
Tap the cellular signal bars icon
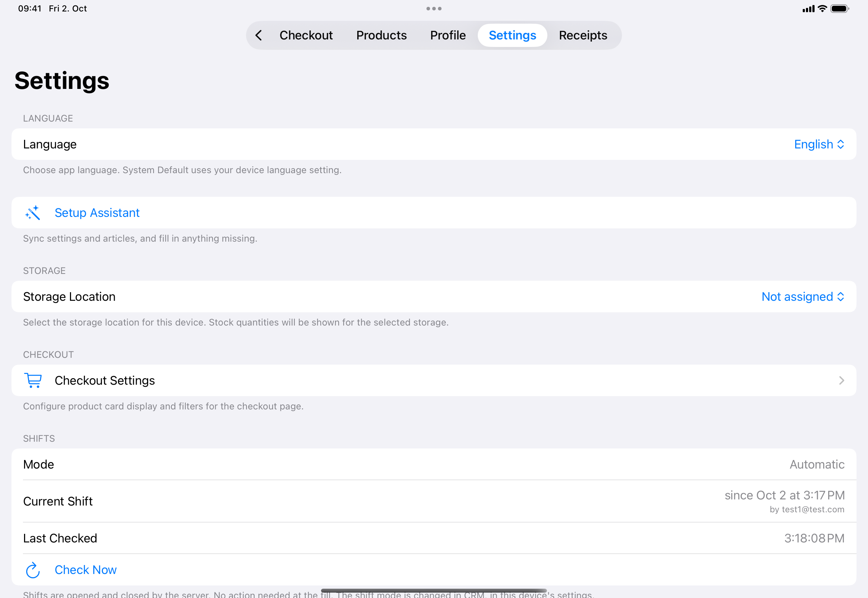coord(808,9)
